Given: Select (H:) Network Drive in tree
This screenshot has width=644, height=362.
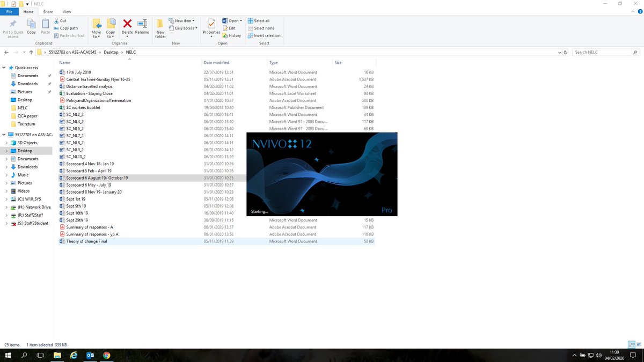Looking at the screenshot, I should point(34,207).
